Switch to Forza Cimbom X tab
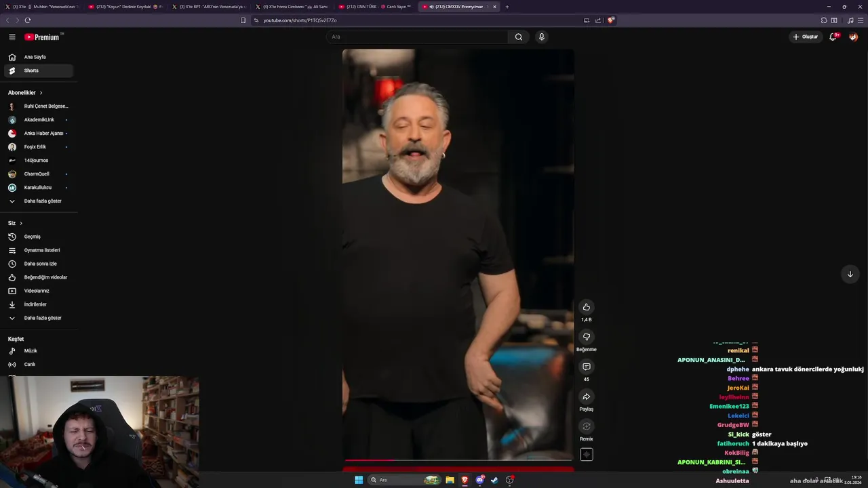868x488 pixels. click(x=292, y=7)
